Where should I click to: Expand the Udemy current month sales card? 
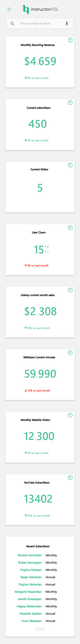pos(70,290)
